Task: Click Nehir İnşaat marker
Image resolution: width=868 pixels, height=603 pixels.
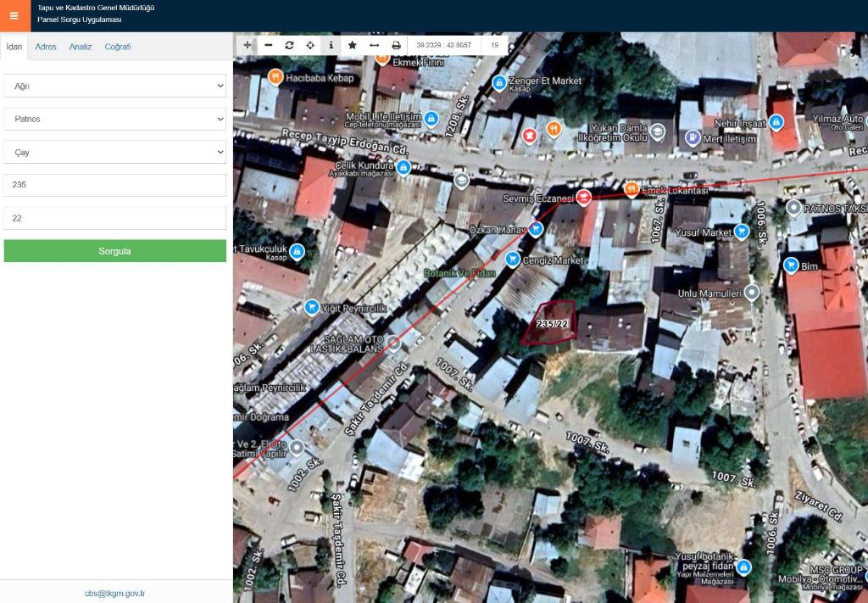Action: [x=776, y=122]
